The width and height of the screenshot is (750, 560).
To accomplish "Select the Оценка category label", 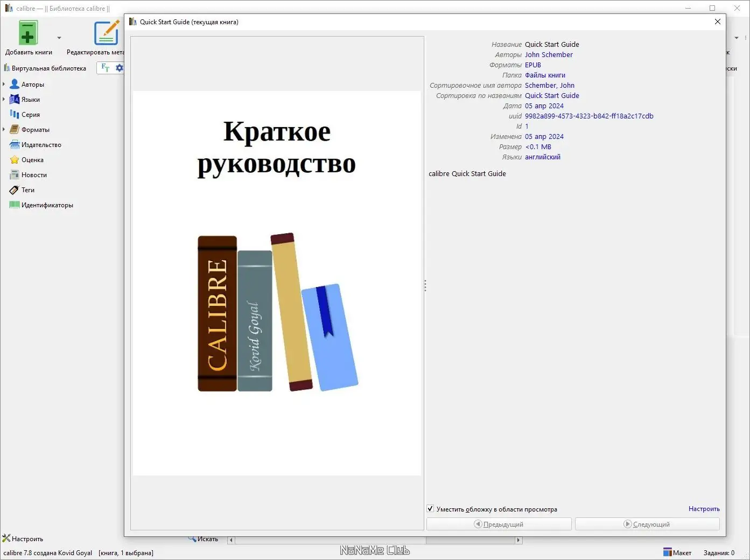I will coord(32,160).
